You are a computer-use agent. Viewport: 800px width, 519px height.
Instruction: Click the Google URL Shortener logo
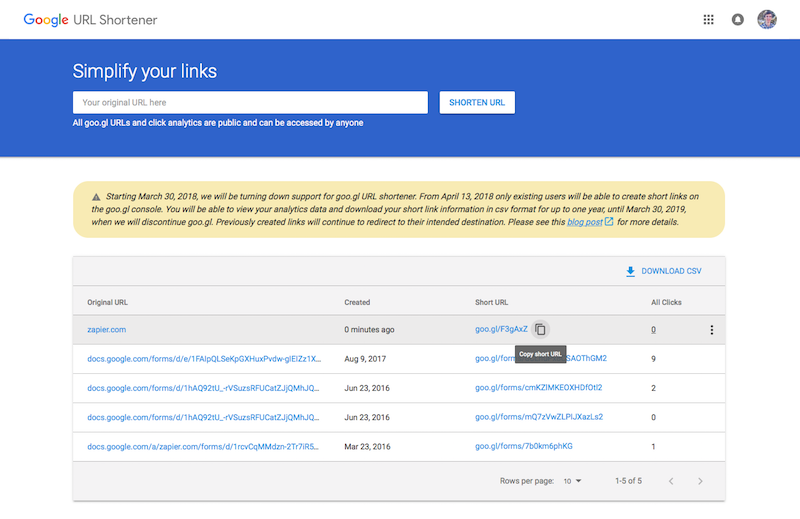click(90, 20)
